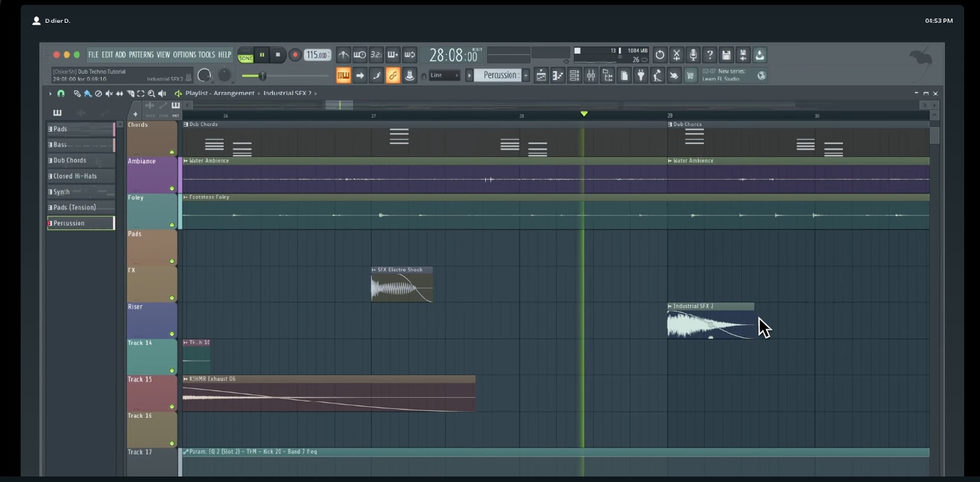Toggle SONG mode on the transport

(x=245, y=57)
